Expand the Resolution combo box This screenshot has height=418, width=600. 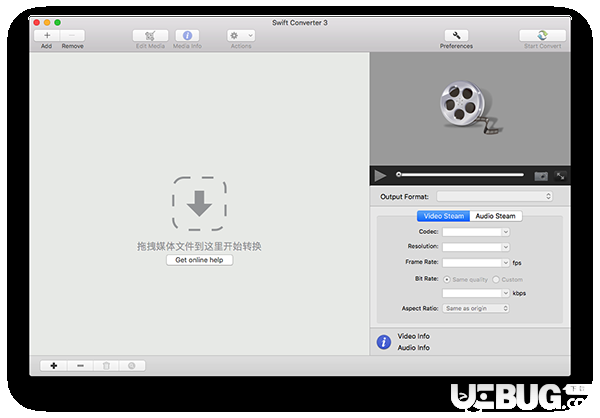[505, 247]
